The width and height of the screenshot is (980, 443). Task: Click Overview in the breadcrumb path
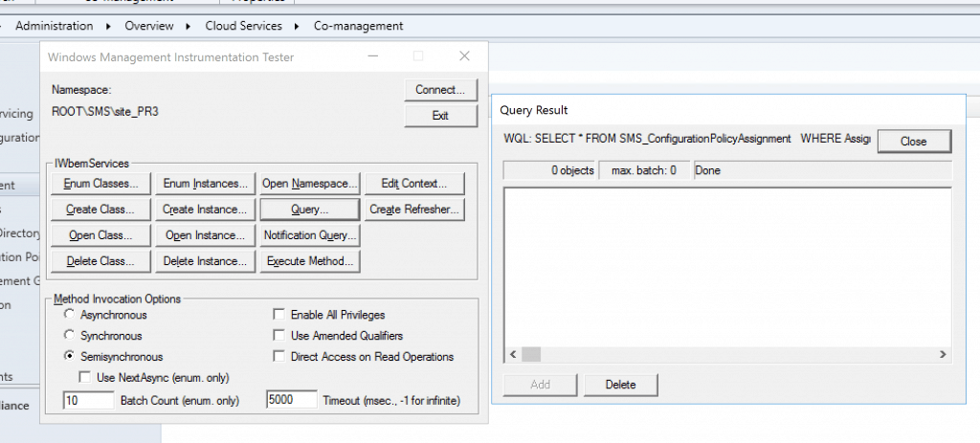point(148,26)
